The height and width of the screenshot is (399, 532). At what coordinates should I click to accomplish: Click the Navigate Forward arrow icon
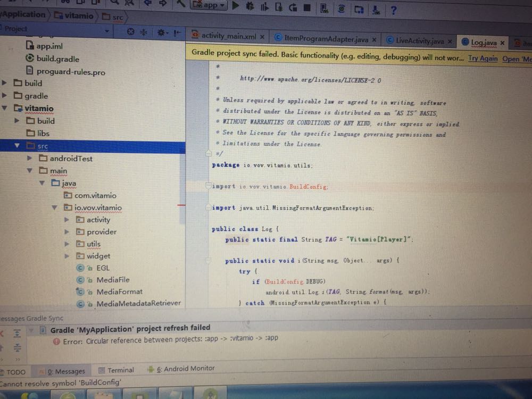pos(163,3)
